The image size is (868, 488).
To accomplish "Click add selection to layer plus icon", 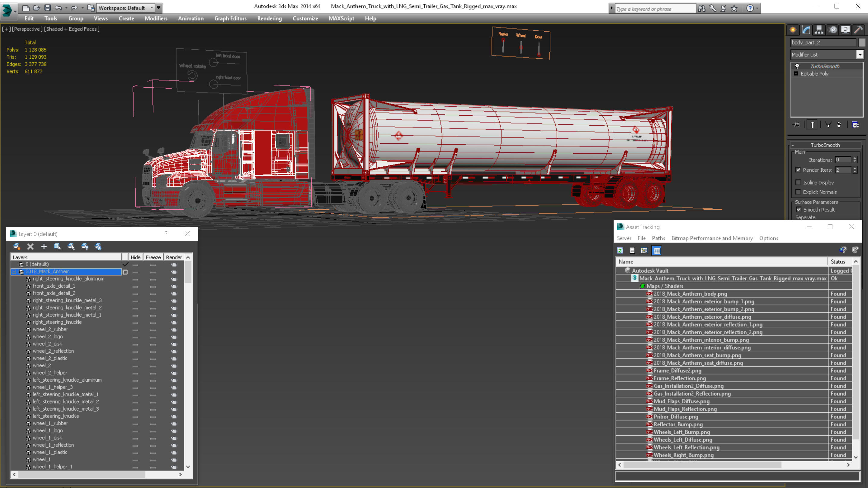I will pos(44,246).
